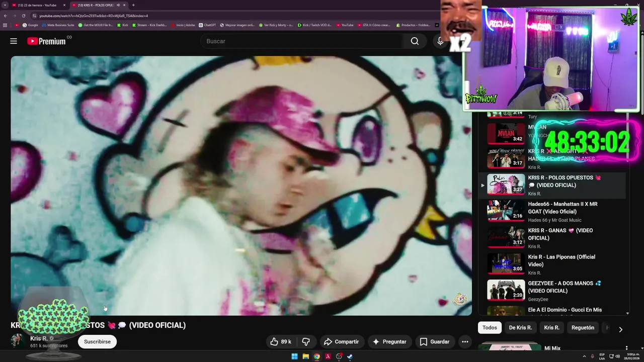Open more actions ellipsis under the video

[465, 342]
